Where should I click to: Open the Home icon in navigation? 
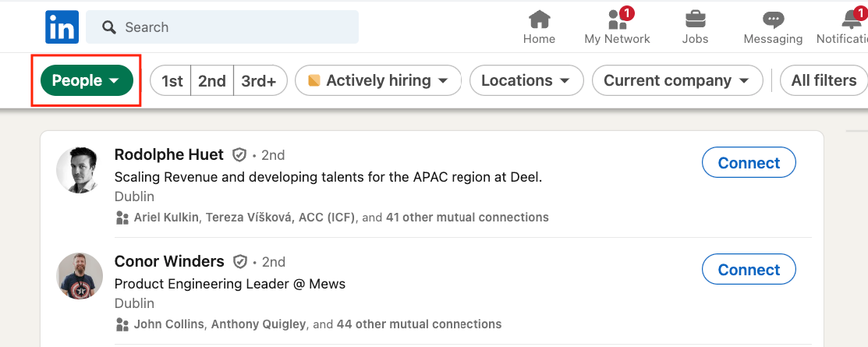[x=539, y=19]
